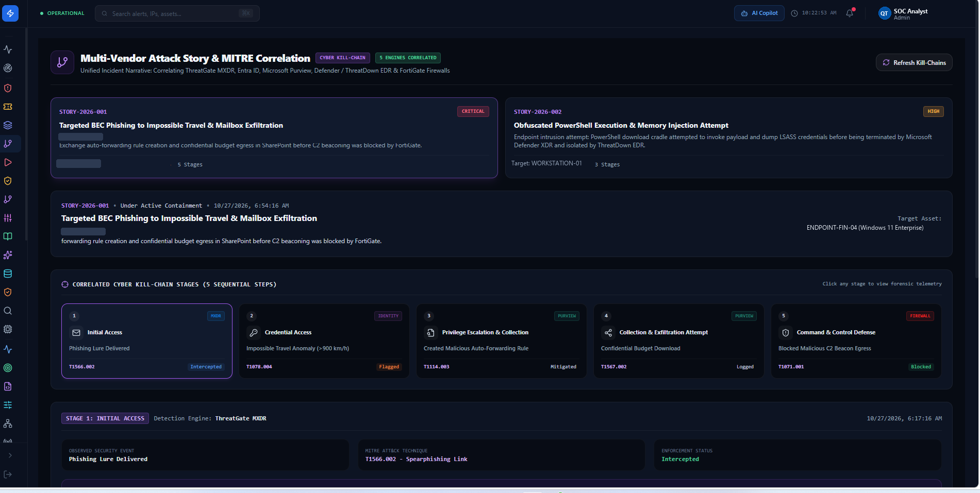The image size is (980, 493).
Task: Click the CYBER KILL-CHAIN badge
Action: (342, 58)
